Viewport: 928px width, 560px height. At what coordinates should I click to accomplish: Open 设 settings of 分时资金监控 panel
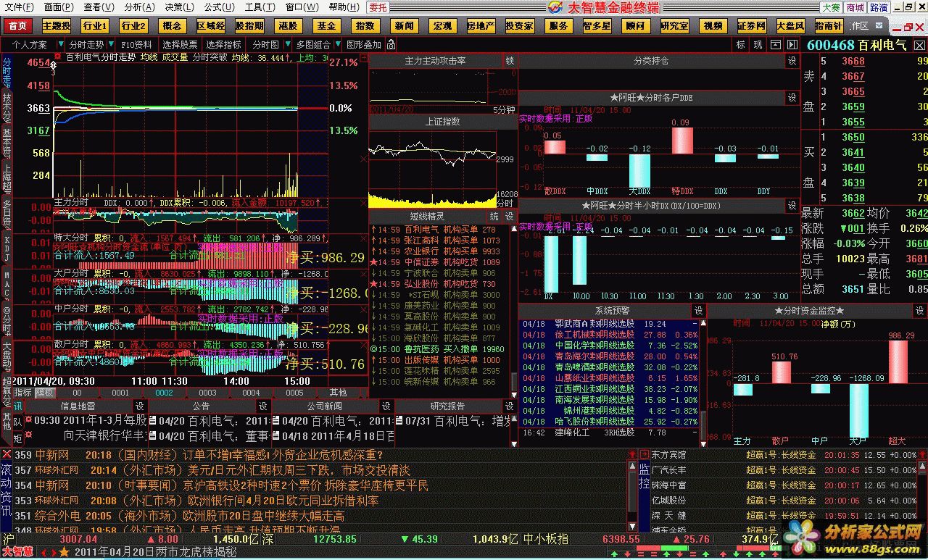coord(919,311)
